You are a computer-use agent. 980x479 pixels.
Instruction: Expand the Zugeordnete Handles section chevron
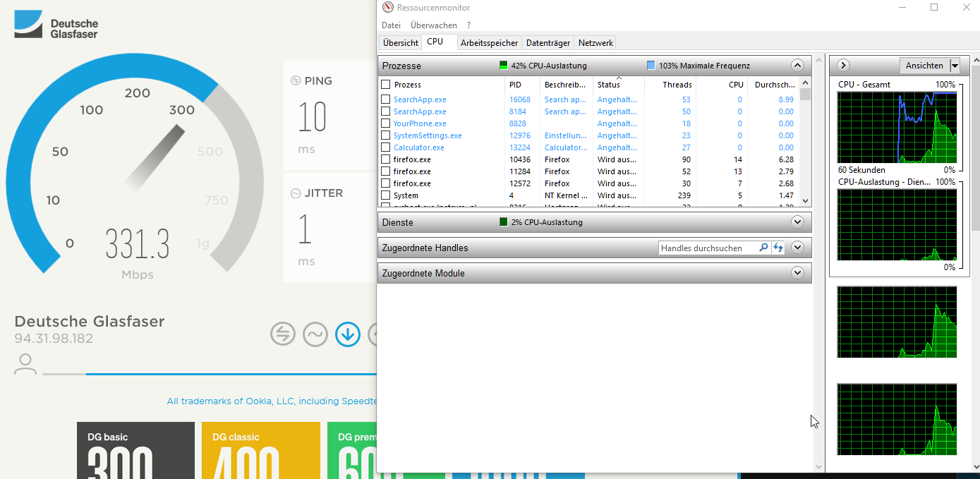[798, 248]
